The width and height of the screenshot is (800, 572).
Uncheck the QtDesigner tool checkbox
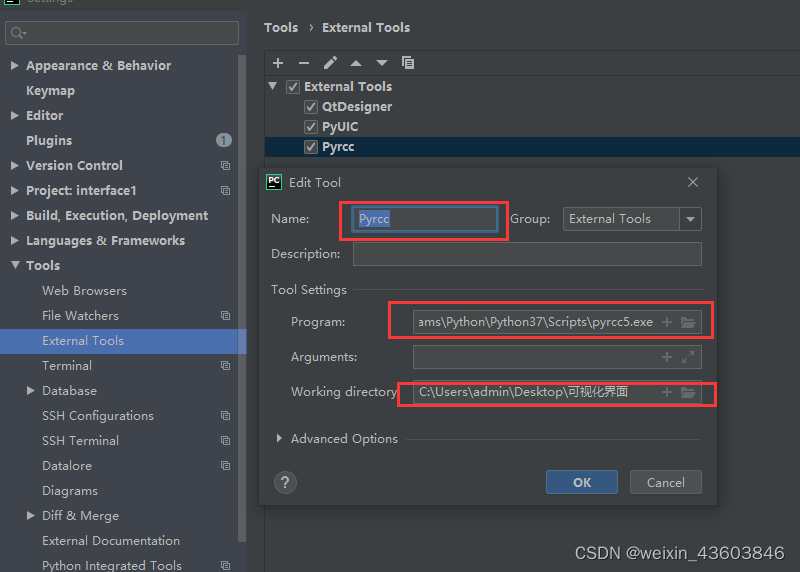click(x=311, y=107)
